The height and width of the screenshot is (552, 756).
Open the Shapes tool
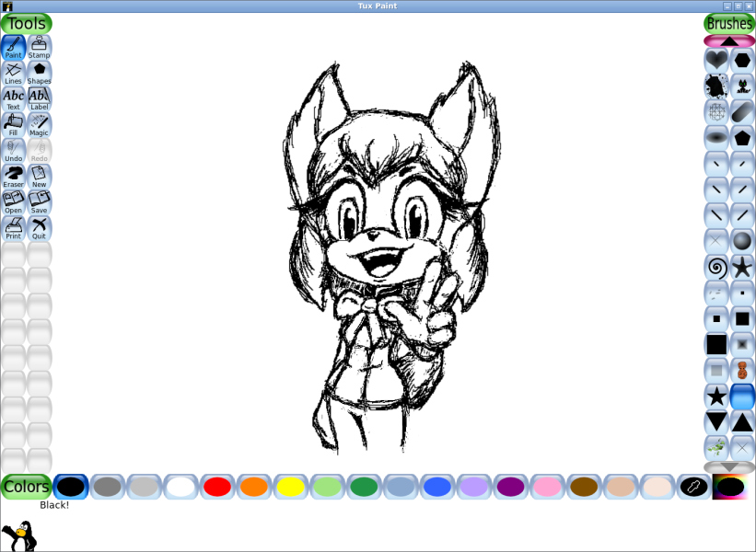[x=39, y=74]
